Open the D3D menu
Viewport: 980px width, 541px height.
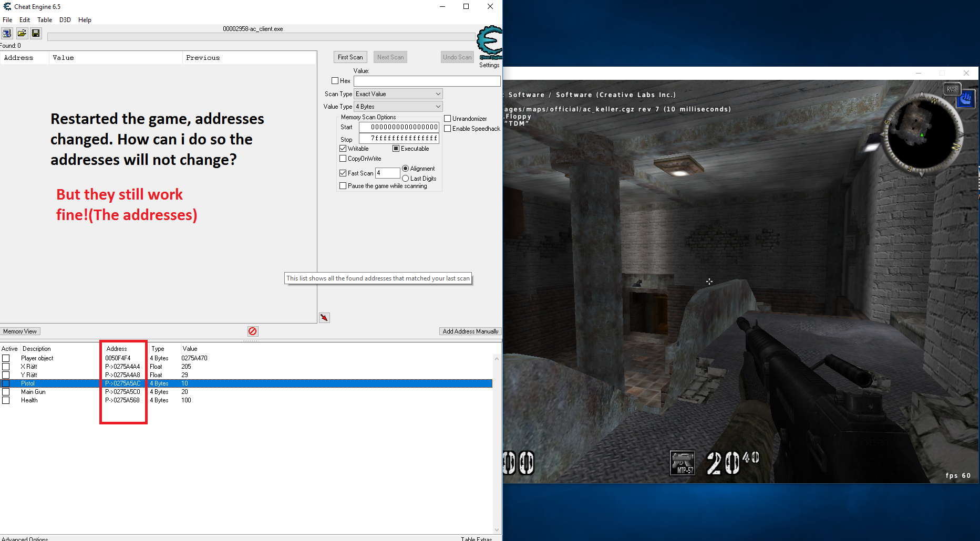[x=65, y=20]
